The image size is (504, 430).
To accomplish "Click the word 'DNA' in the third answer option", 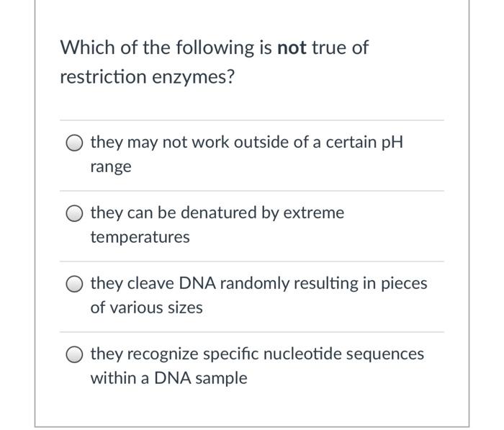I will click(x=197, y=283).
